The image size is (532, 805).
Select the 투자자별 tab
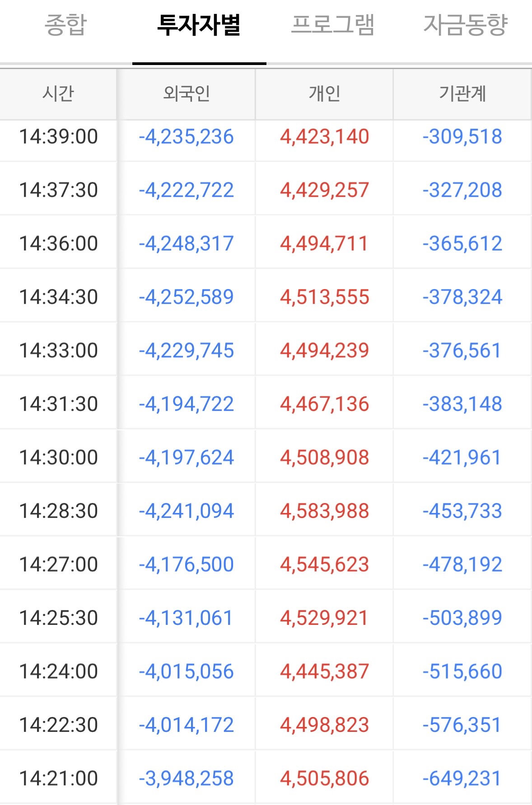click(199, 25)
